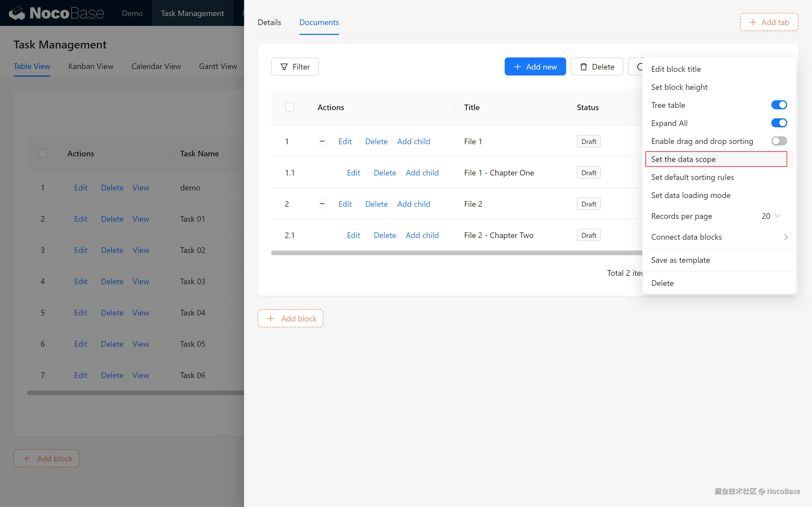Open the Records per page dropdown
812x507 pixels.
(771, 216)
